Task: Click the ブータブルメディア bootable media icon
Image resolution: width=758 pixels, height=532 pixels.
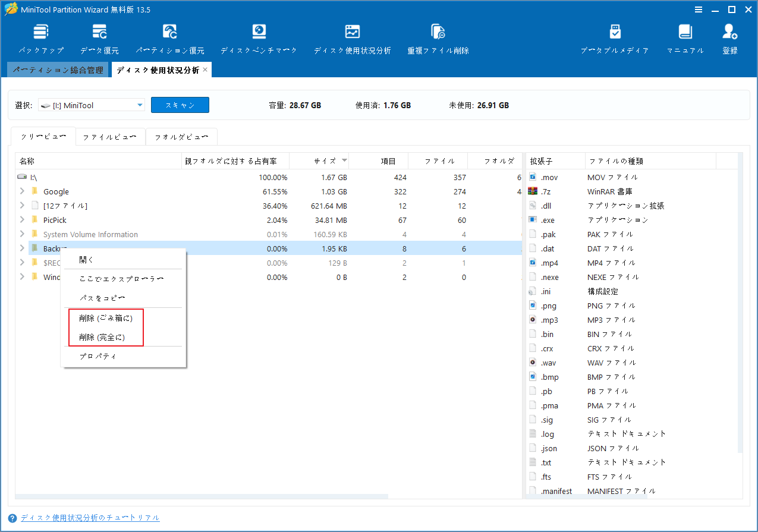Action: [615, 37]
